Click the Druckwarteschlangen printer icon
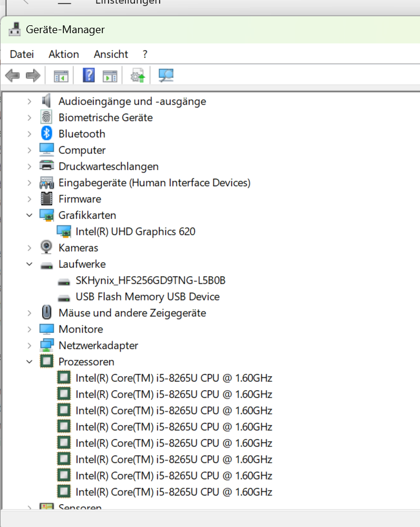Screen dimensions: 420x527 [x=46, y=166]
